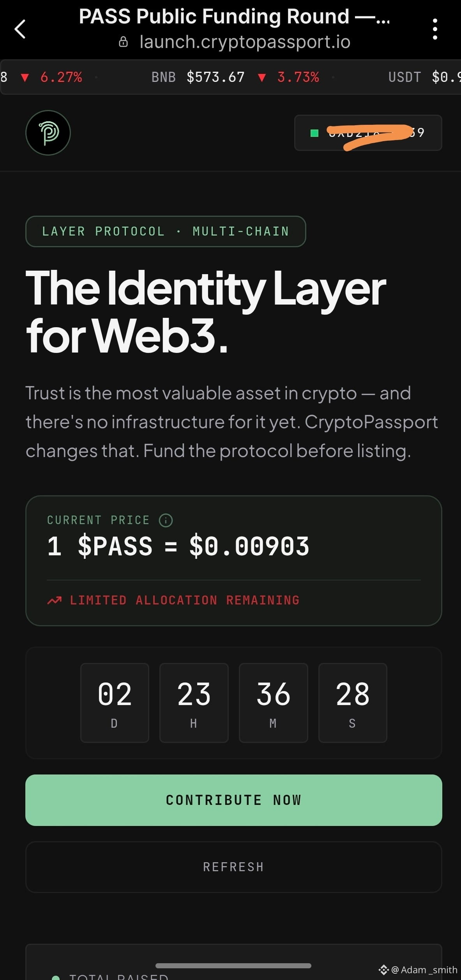Click the red trending arrow icon
This screenshot has height=980, width=461.
tap(55, 600)
